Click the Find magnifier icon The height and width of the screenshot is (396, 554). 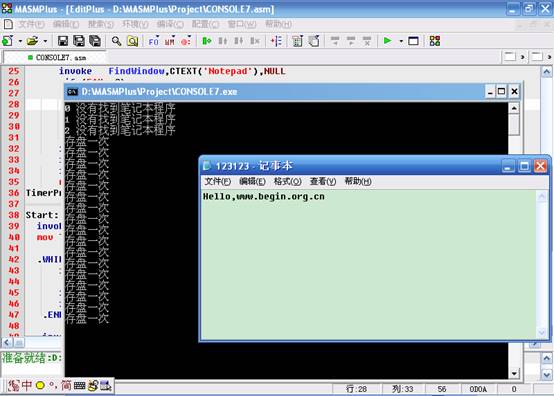point(116,41)
